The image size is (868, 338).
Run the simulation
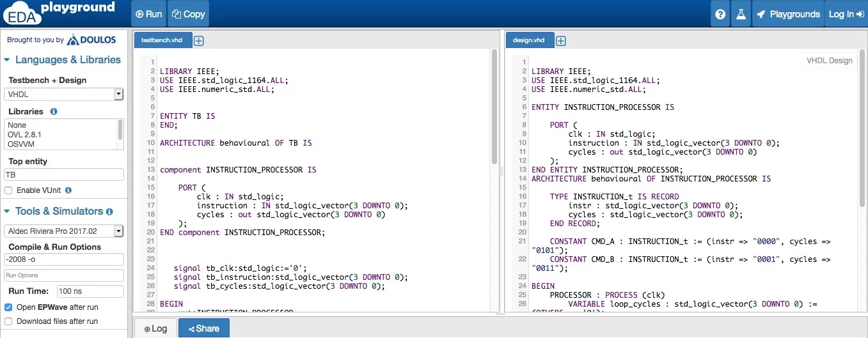[148, 14]
